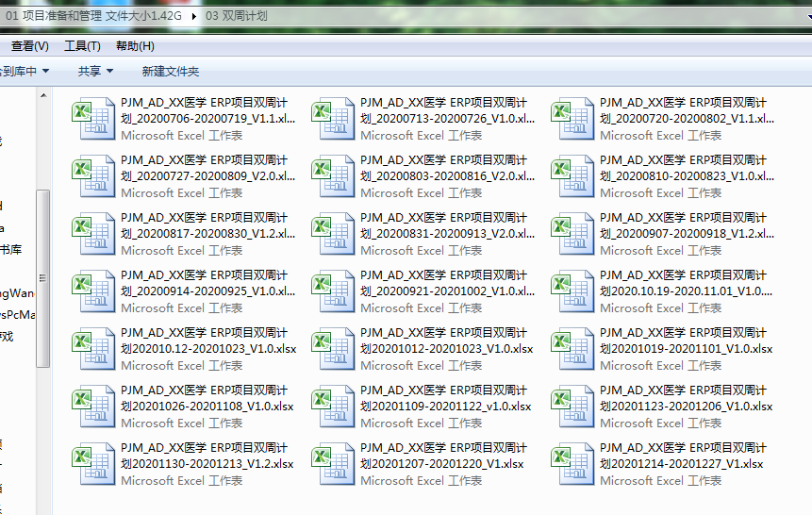
Task: Click Excel icon of 20200720-20200802_V1.1 file
Action: [572, 119]
